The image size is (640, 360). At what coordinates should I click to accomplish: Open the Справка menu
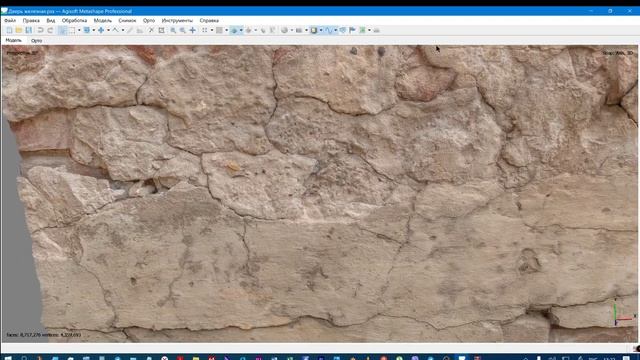click(x=209, y=20)
